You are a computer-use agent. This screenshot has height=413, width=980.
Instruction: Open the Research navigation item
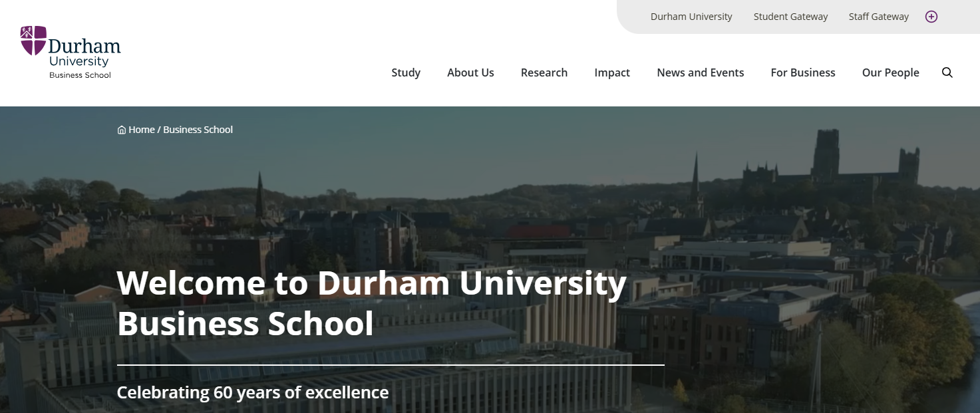coord(544,72)
